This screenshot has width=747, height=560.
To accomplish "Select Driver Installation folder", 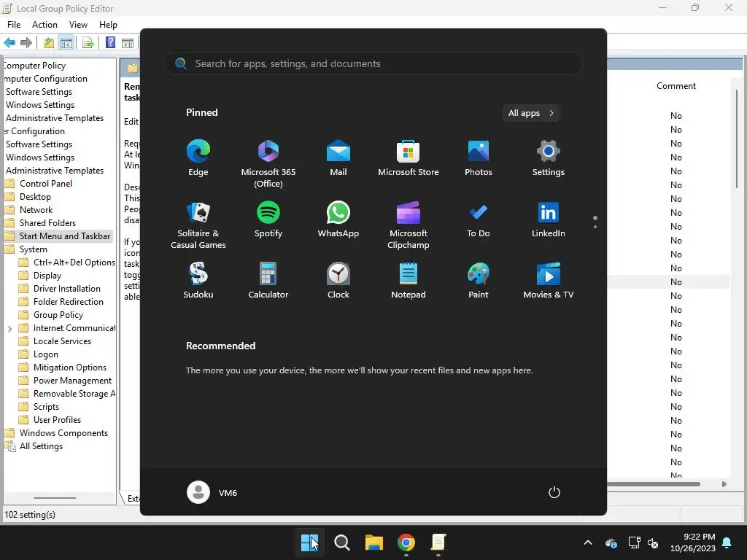I will pyautogui.click(x=66, y=289).
